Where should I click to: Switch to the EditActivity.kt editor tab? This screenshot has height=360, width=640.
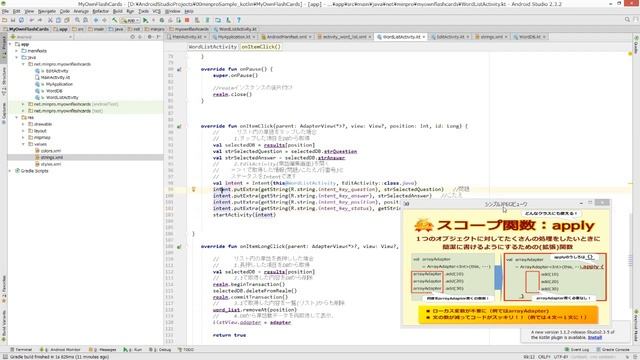tap(450, 37)
